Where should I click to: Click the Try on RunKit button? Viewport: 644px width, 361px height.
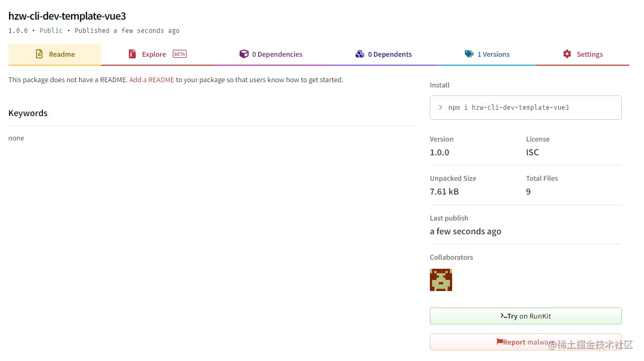click(x=525, y=316)
